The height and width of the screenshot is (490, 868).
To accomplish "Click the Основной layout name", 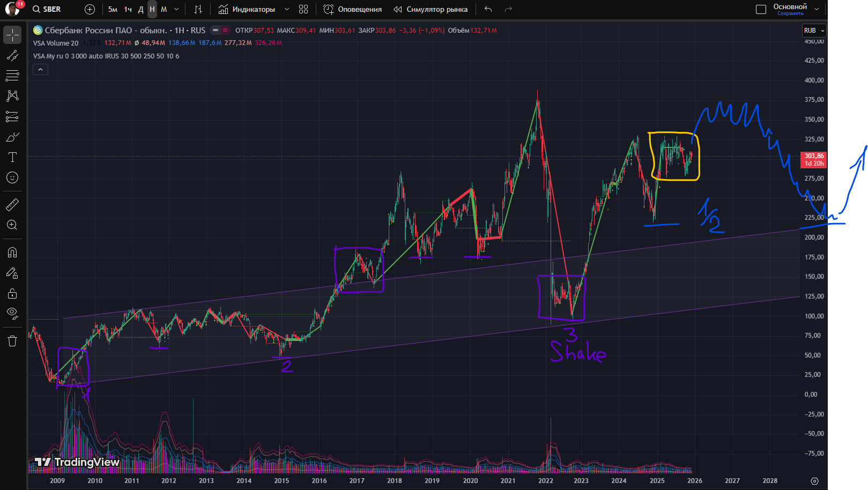I will [790, 6].
